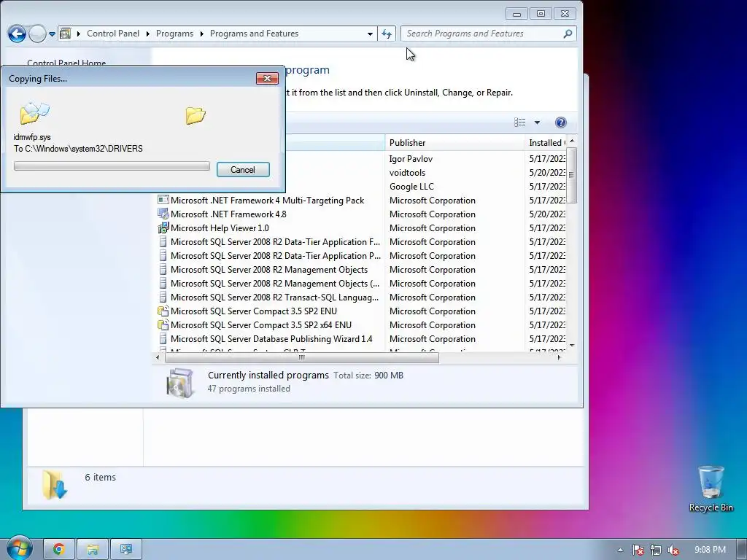
Task: Open the recent pages dropdown arrow
Action: coord(52,34)
